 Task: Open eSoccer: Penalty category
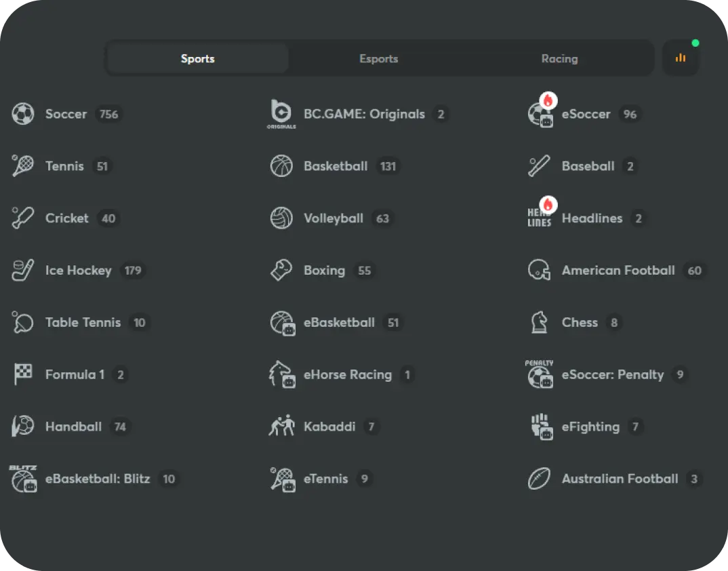click(612, 374)
